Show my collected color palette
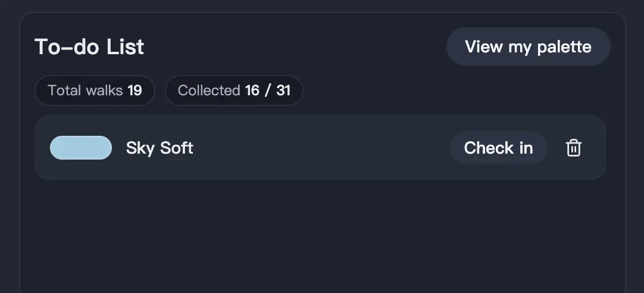644x293 pixels. coord(528,46)
